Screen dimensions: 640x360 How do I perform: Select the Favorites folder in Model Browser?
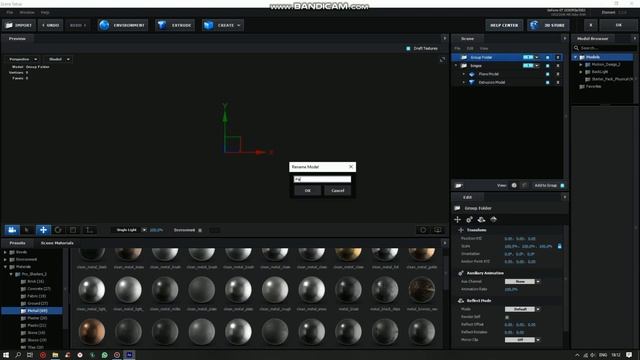(x=591, y=87)
